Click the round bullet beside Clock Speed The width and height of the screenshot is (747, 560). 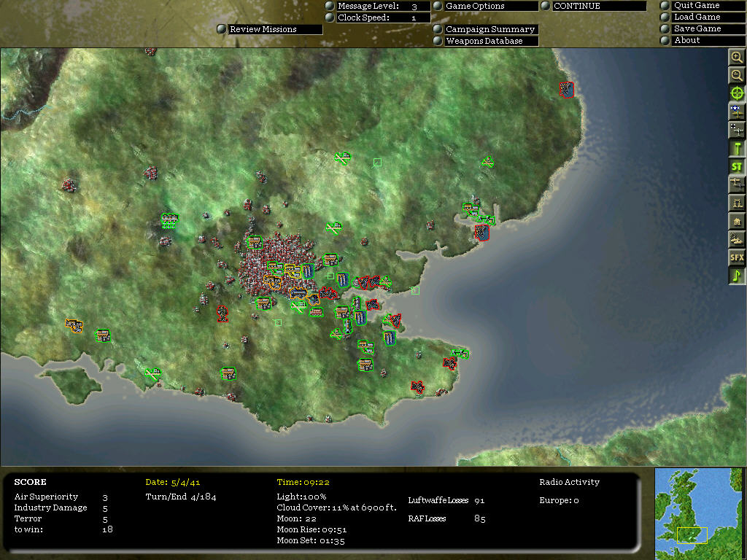329,17
